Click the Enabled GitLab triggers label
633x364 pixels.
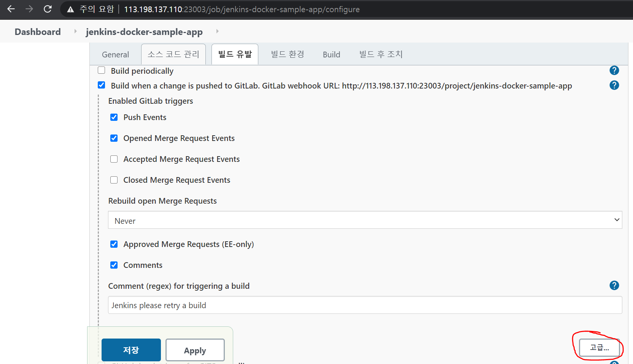pos(151,101)
